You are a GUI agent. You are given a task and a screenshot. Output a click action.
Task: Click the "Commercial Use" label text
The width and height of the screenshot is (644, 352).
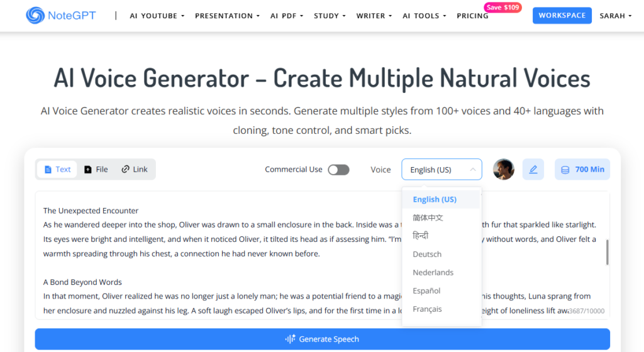click(294, 170)
